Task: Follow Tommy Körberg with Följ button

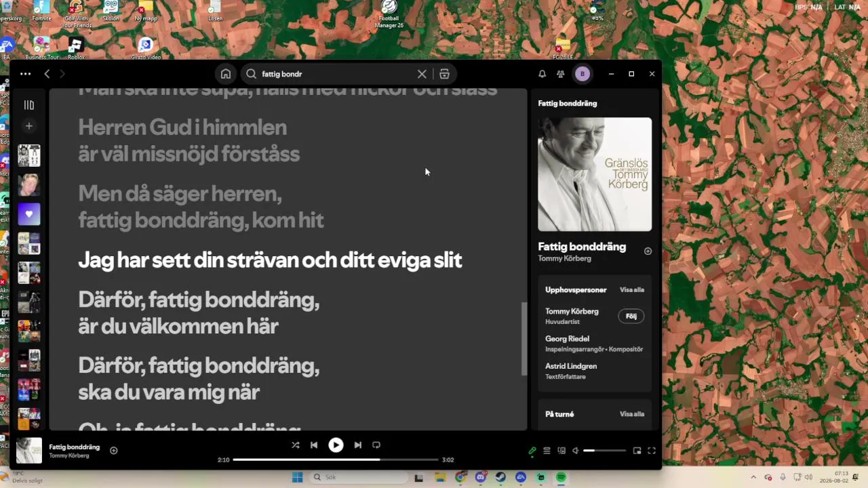Action: click(x=631, y=316)
